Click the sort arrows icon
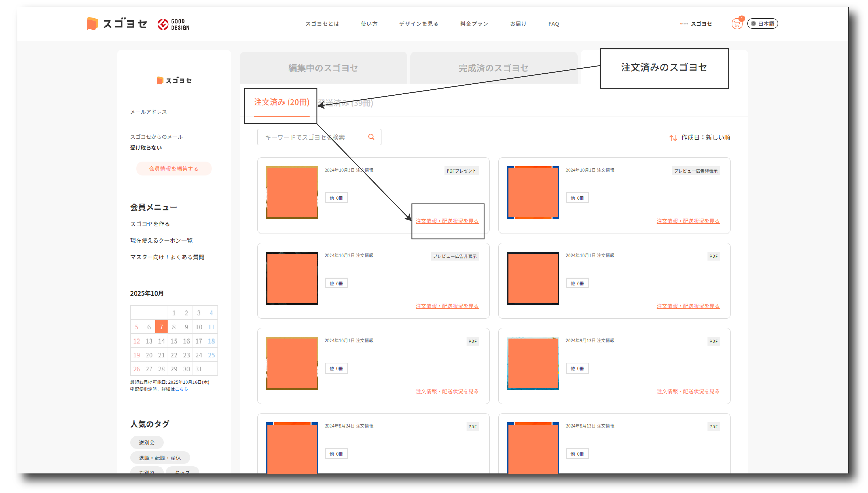 pos(673,137)
